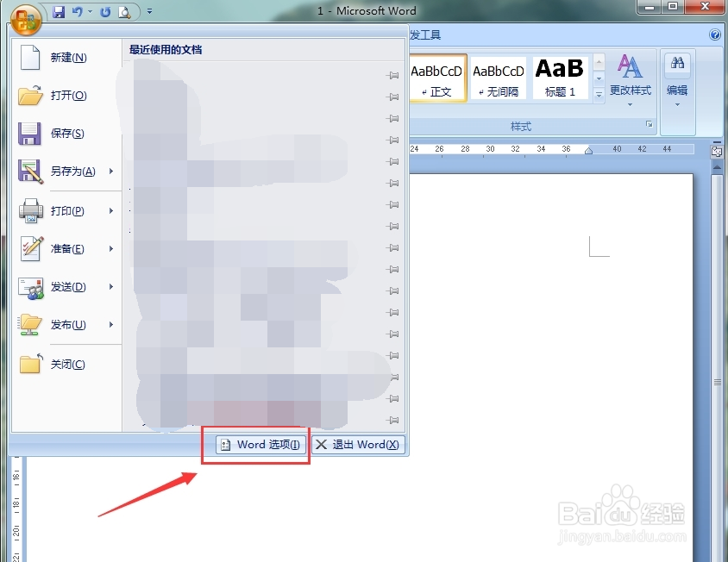
Task: Expand the 另存为 submenu arrow
Action: tap(110, 172)
